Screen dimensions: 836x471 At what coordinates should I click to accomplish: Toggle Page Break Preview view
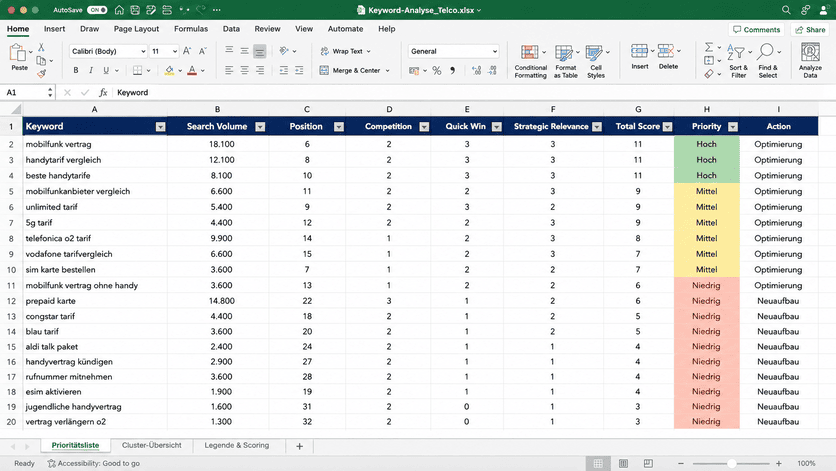coord(648,464)
